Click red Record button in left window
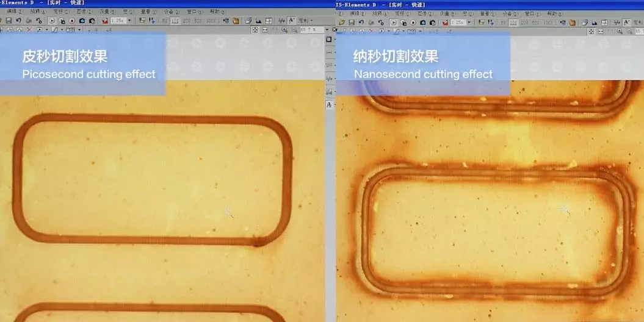The image size is (644, 322). click(72, 21)
